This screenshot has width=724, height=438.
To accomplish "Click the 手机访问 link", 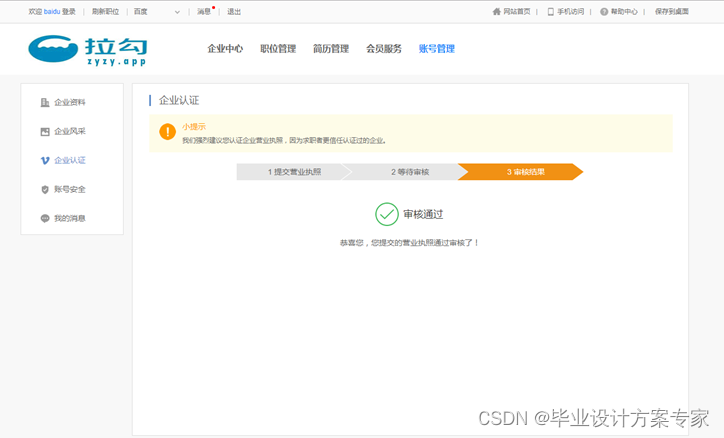I will (x=570, y=12).
